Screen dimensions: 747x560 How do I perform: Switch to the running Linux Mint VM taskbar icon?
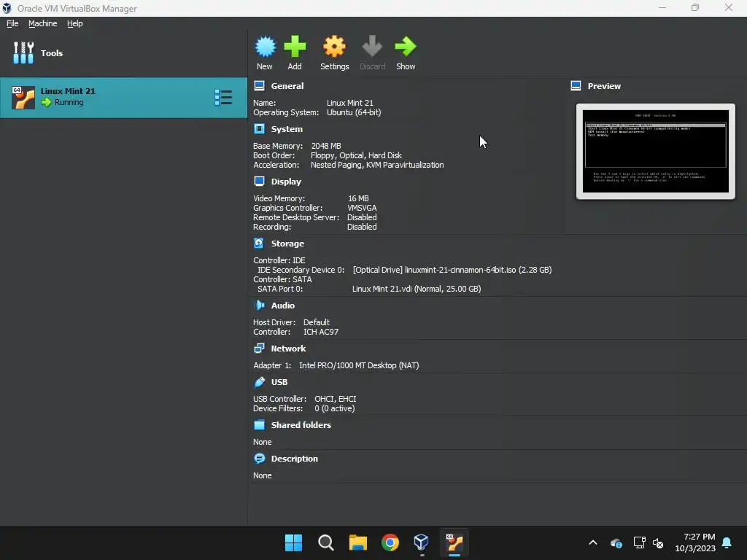(x=454, y=542)
